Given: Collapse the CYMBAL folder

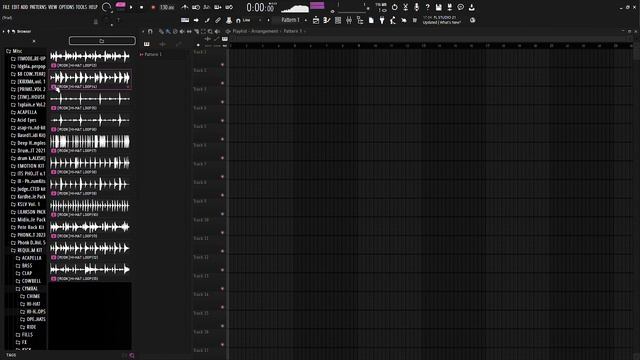Looking at the screenshot, I should pos(27,289).
